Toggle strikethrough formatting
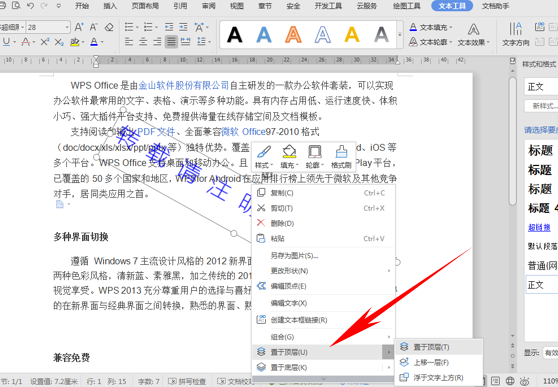The image size is (558, 387). point(25,42)
